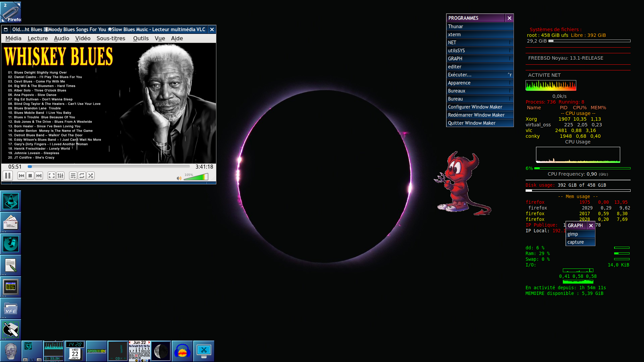Open the XFE file manager dock icon
This screenshot has width=644, height=362.
11,308
